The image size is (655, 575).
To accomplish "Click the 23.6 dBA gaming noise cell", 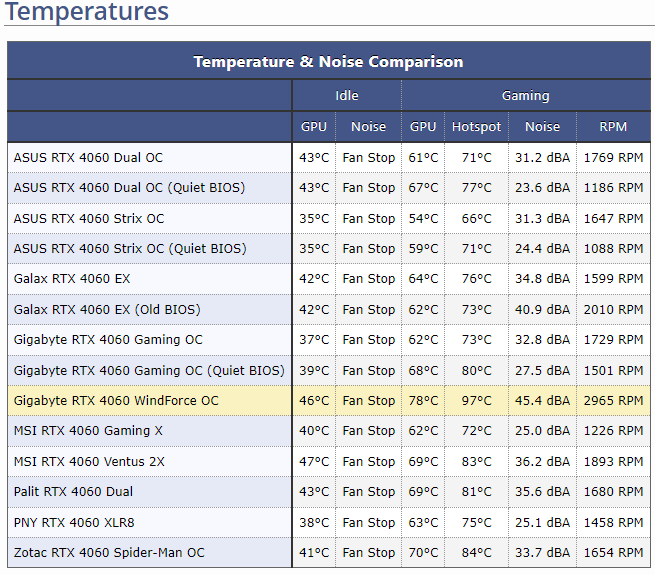I will (x=542, y=188).
